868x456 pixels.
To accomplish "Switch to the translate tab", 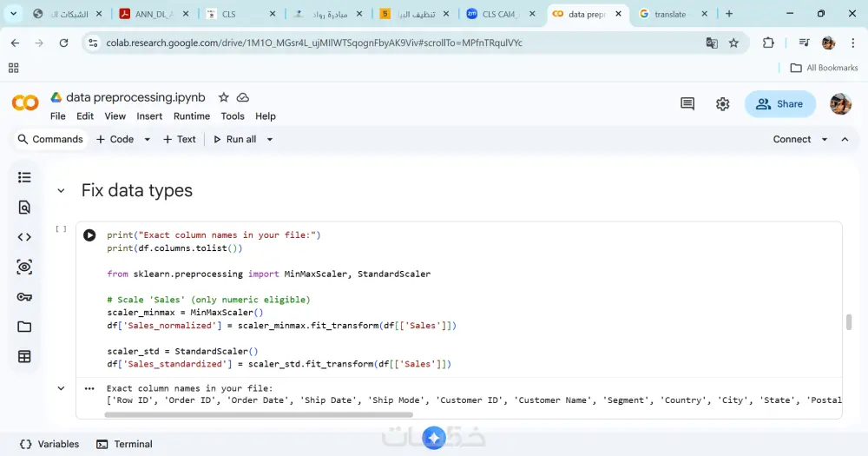I will (670, 15).
